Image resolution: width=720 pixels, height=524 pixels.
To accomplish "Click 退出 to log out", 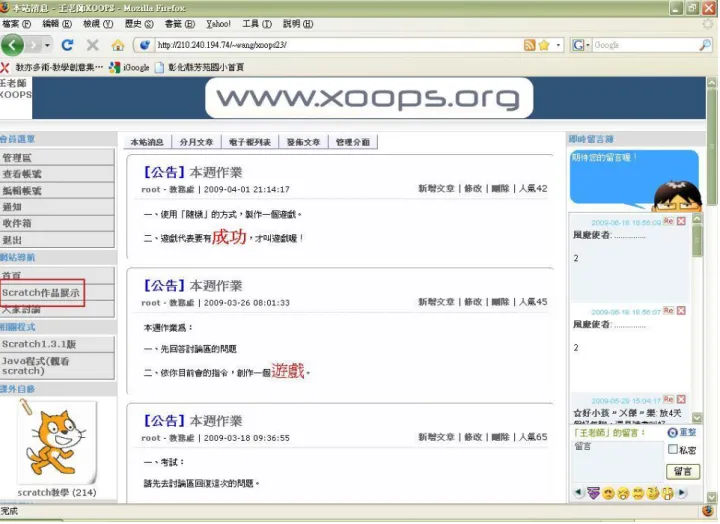I will [57, 239].
